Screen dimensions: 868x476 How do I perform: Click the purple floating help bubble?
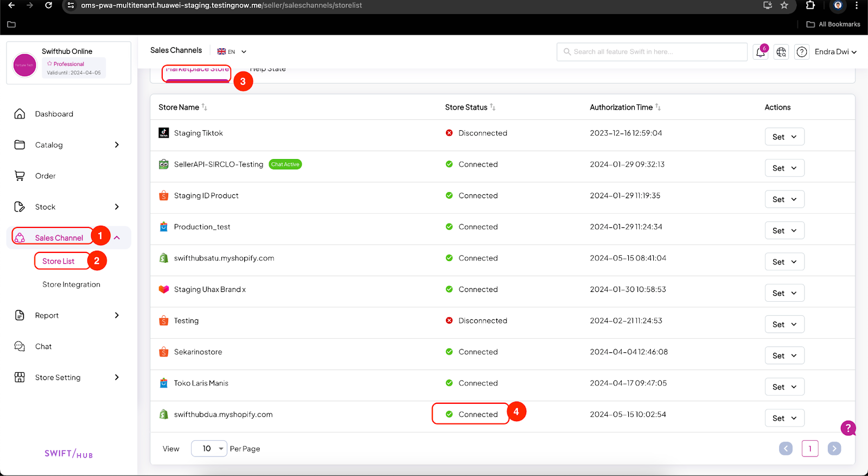point(848,428)
